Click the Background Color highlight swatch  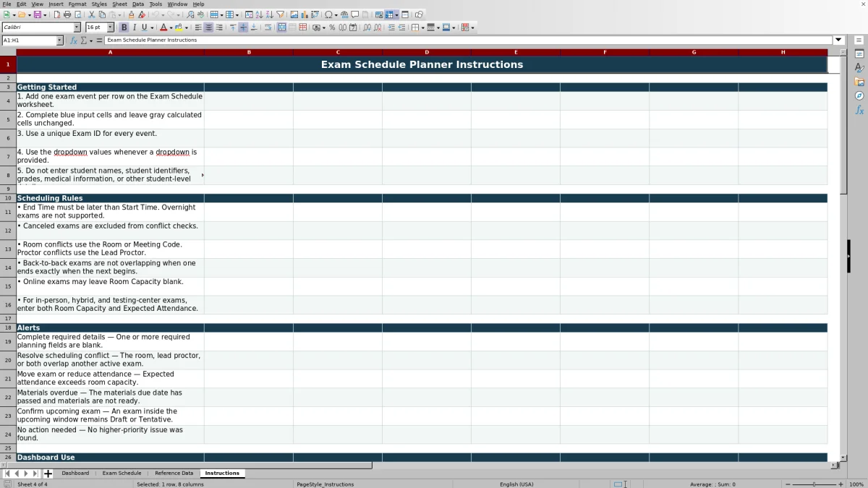click(179, 27)
